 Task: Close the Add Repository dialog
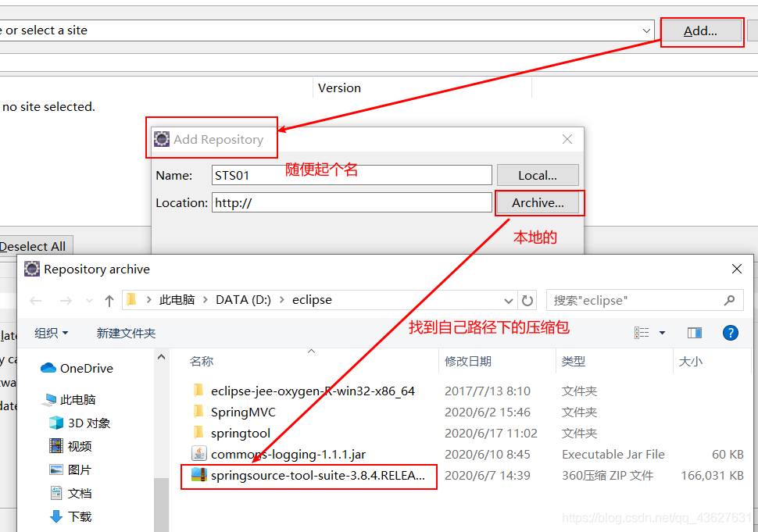point(567,139)
